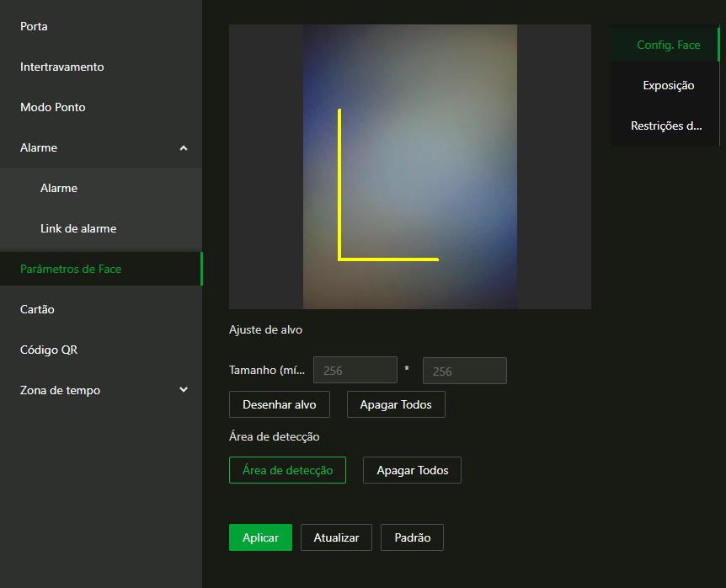Image resolution: width=726 pixels, height=588 pixels.
Task: Click the Tamanho (mí... label
Action: 267,370
